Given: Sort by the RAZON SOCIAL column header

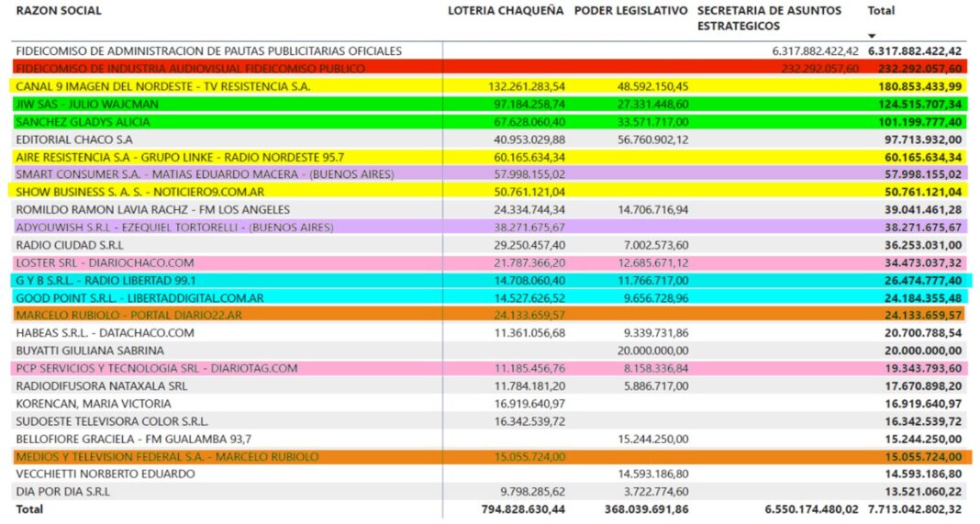Looking at the screenshot, I should click(59, 11).
